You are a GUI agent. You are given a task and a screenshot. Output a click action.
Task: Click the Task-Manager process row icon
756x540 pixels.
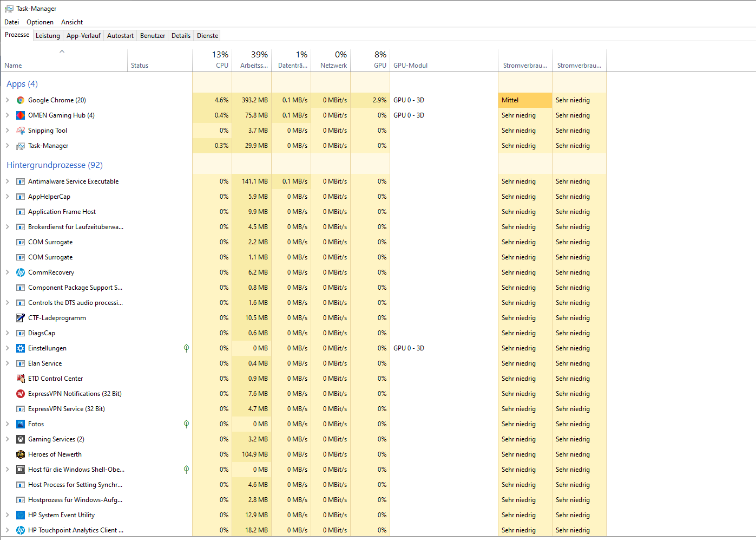pyautogui.click(x=21, y=146)
